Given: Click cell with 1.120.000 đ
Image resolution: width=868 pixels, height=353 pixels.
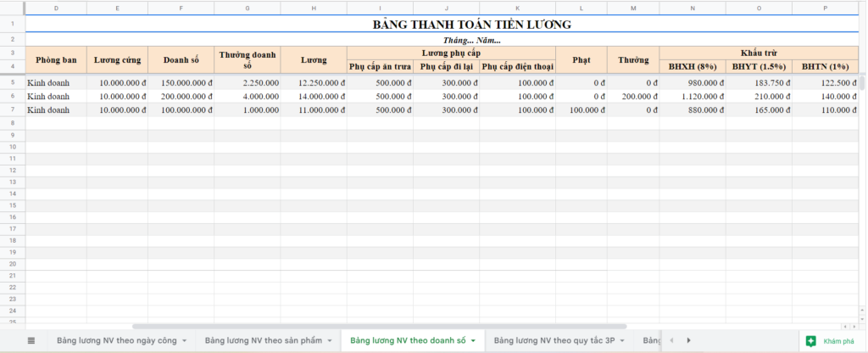Looking at the screenshot, I should click(693, 97).
